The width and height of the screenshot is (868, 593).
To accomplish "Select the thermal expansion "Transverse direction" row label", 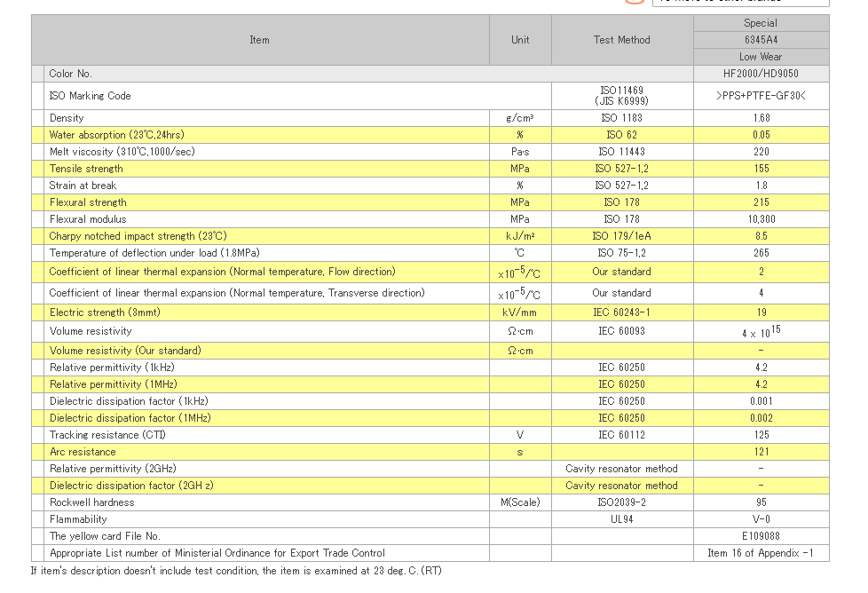I will pyautogui.click(x=237, y=293).
